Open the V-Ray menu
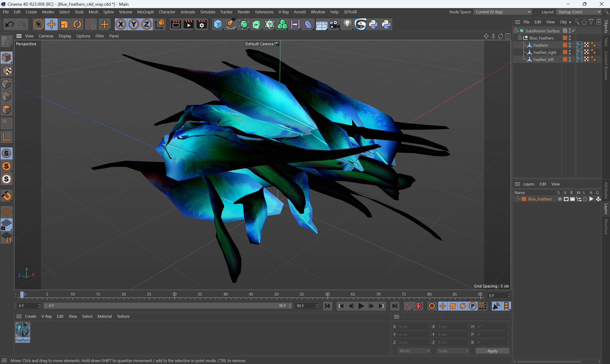The image size is (610, 364). point(283,12)
